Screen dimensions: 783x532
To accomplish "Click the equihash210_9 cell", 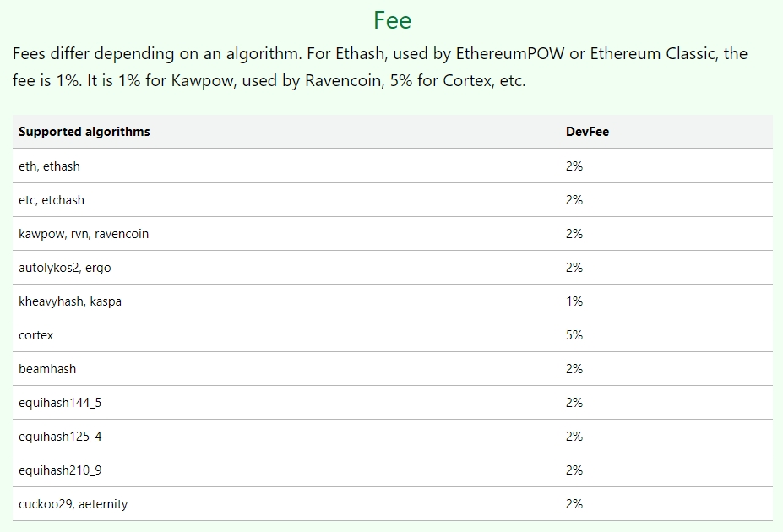I will [60, 470].
